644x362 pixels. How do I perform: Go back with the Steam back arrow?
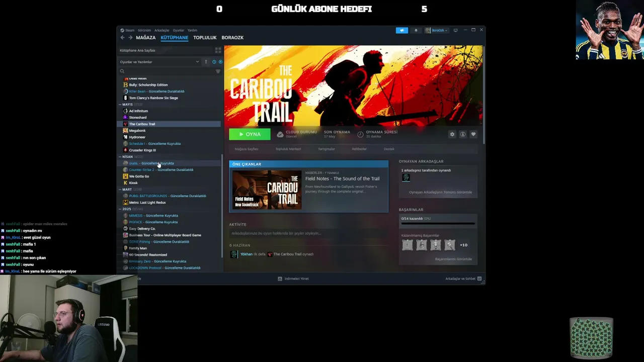[x=122, y=38]
